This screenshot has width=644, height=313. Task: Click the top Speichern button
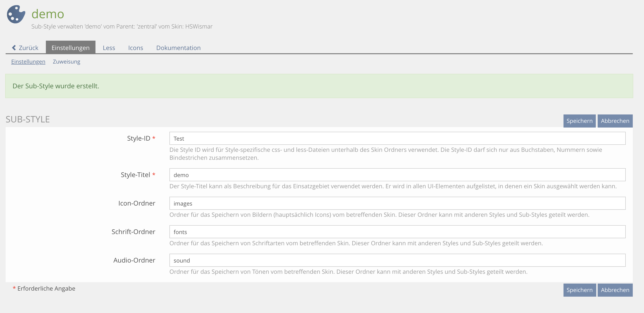579,121
